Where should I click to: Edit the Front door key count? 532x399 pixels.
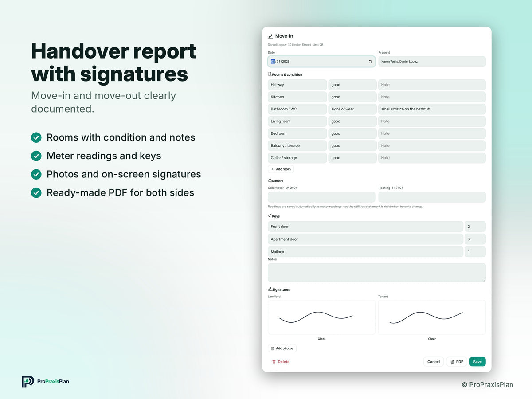[475, 227]
